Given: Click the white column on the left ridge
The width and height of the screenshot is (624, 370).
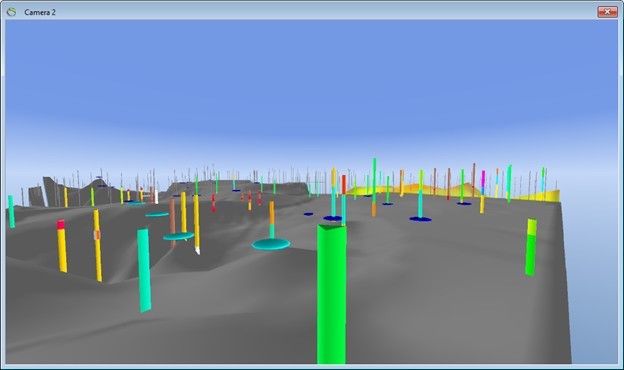Looking at the screenshot, I should pos(156,197).
